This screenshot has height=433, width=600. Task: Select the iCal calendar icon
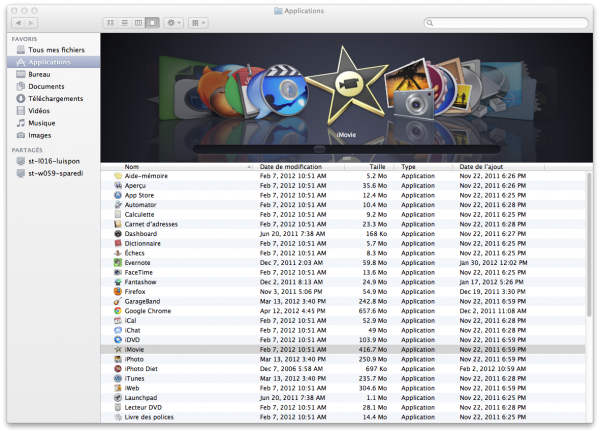coord(118,321)
